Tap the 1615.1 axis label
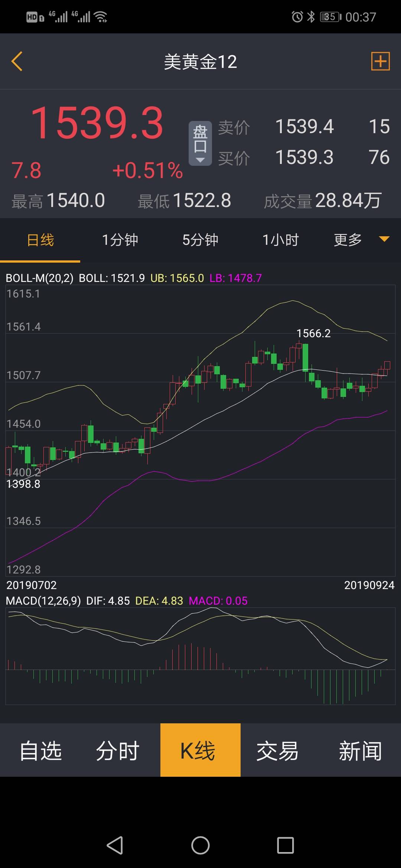The height and width of the screenshot is (868, 401). (x=23, y=294)
